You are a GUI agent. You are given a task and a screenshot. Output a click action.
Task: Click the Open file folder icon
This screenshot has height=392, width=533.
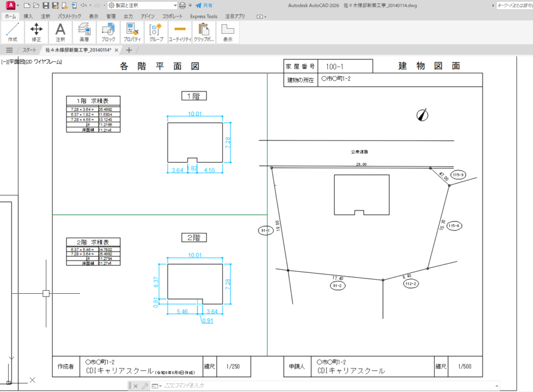[36, 5]
